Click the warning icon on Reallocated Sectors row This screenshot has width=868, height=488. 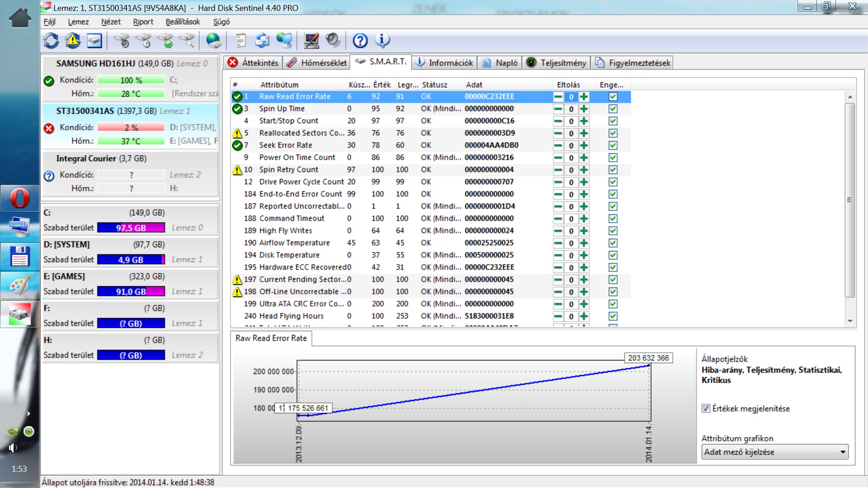click(237, 133)
